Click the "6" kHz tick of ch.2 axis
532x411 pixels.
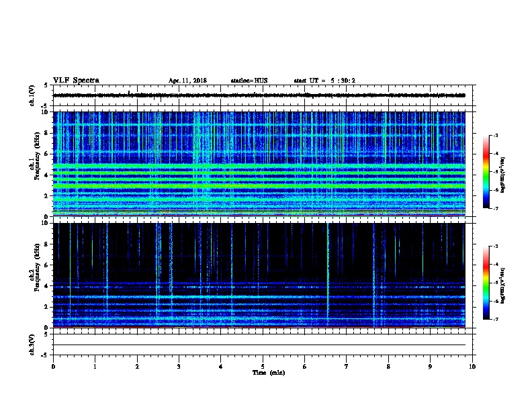click(x=46, y=265)
